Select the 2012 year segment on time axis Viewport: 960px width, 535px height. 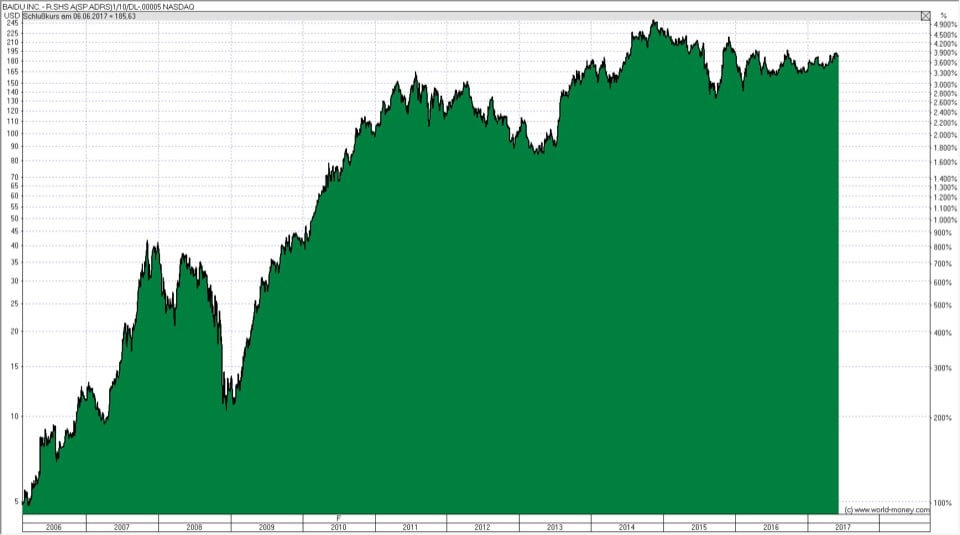pos(482,527)
